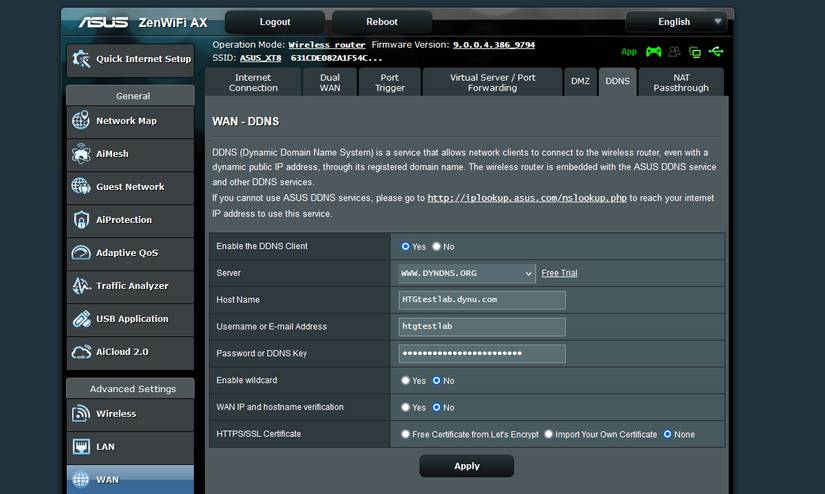
Task: Click the green network copy status icon
Action: [x=695, y=52]
